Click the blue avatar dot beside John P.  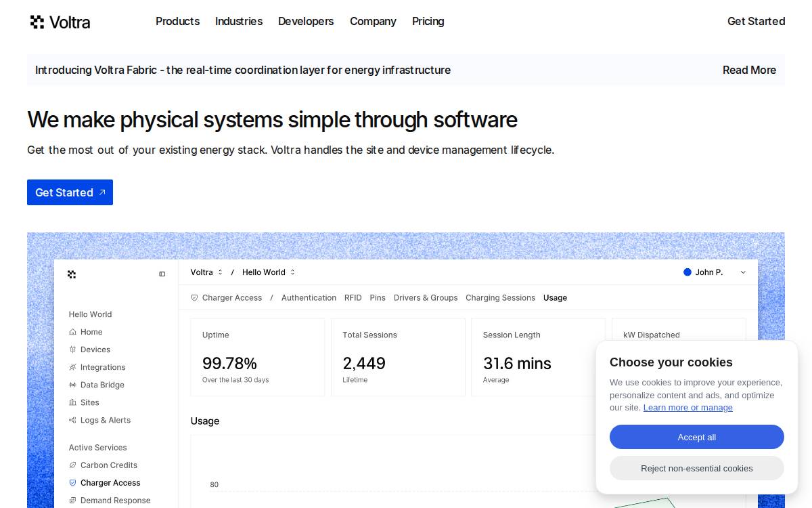coord(687,272)
